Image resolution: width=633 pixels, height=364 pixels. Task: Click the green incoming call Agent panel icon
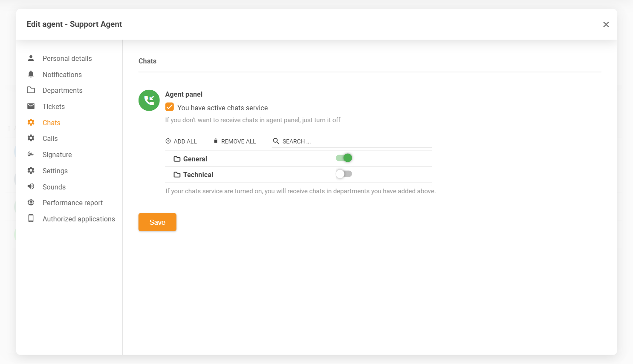tap(149, 100)
